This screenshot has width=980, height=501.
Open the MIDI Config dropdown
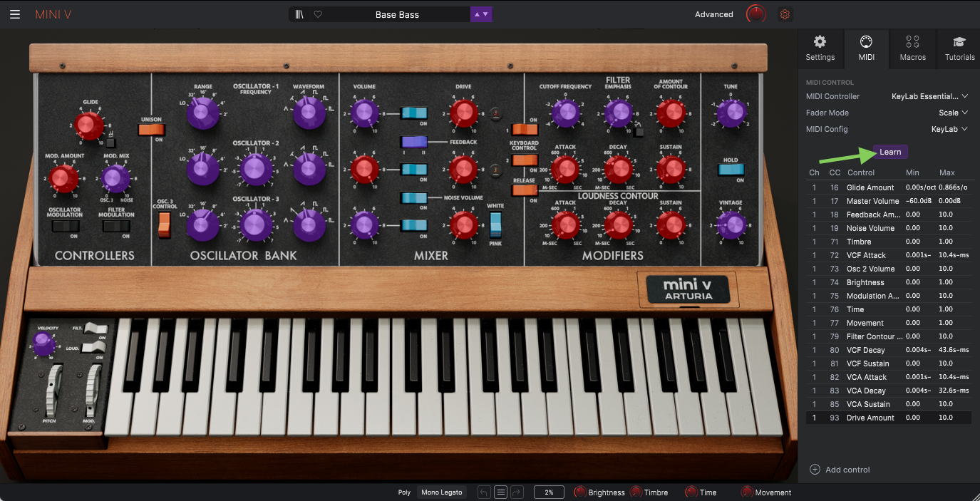(x=950, y=129)
